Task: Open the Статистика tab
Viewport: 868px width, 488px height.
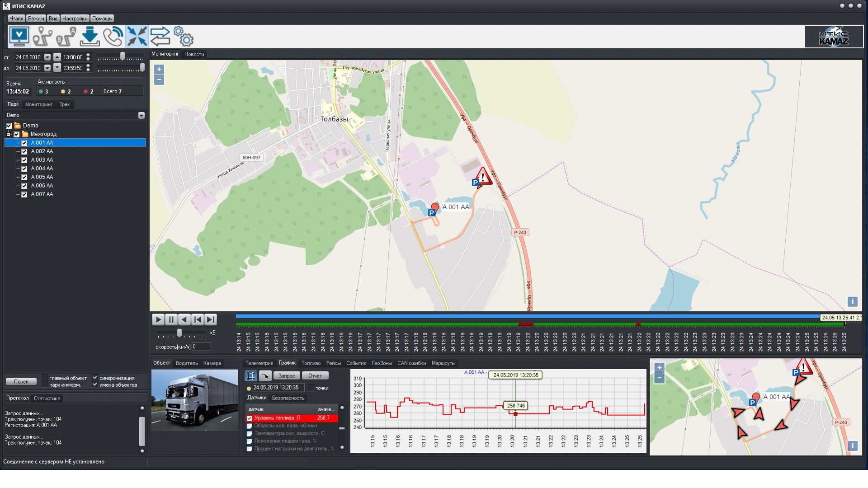Action: (x=47, y=399)
